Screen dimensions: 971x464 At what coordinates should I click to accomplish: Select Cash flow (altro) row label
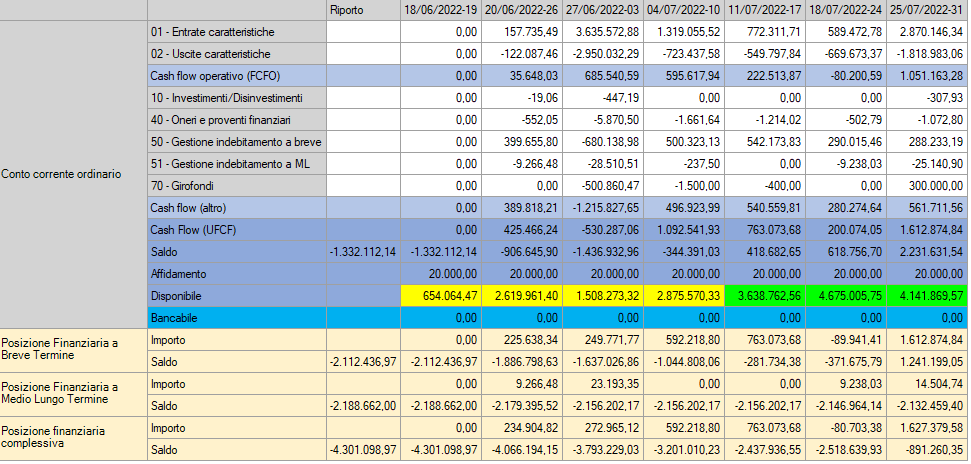point(237,208)
